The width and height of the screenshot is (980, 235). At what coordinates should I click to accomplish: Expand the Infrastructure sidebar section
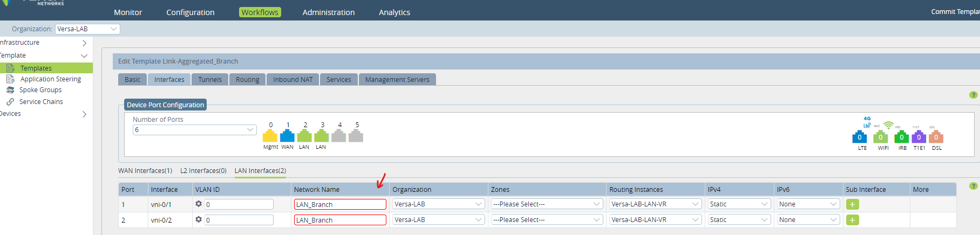[84, 43]
